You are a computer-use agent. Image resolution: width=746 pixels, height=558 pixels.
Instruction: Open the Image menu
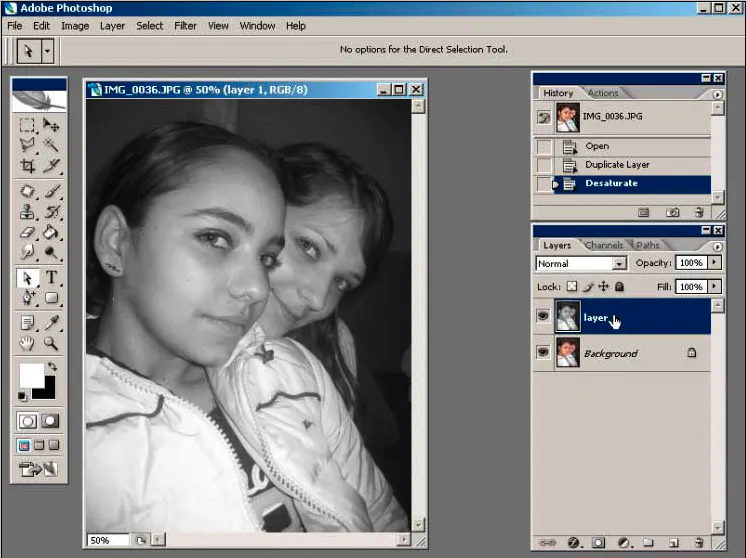coord(75,26)
